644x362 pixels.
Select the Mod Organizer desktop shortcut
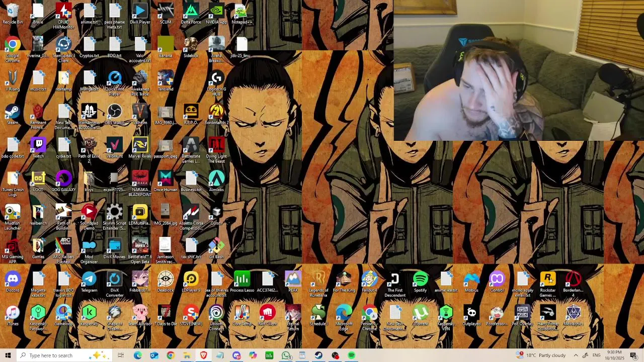89,251
